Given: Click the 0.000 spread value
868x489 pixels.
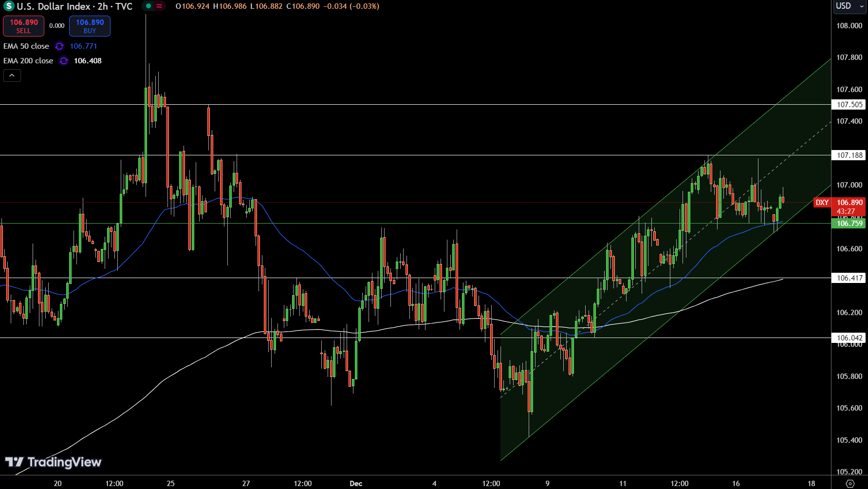Looking at the screenshot, I should (57, 26).
